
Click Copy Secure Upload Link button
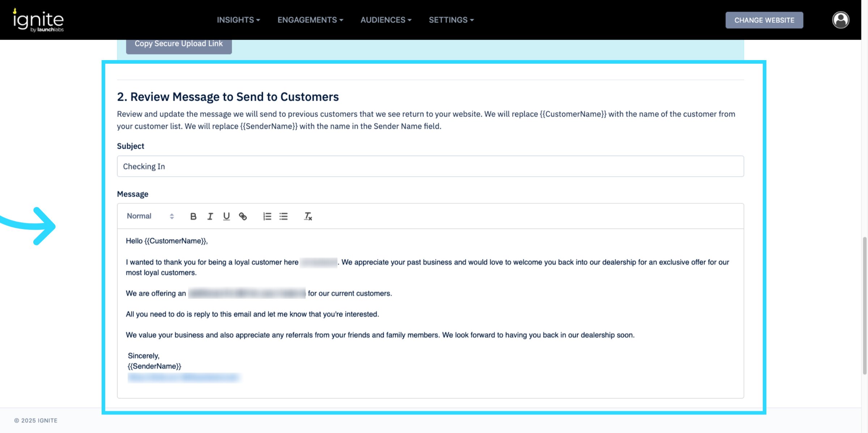coord(179,44)
